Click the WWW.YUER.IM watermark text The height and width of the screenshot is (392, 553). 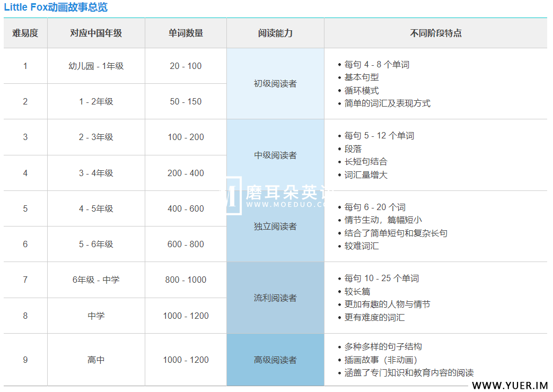pyautogui.click(x=510, y=386)
